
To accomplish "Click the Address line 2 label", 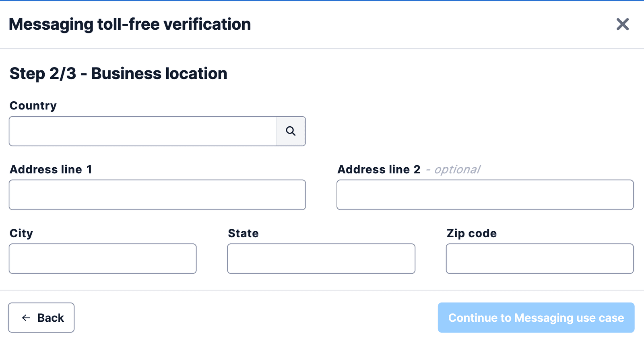I will [x=379, y=169].
